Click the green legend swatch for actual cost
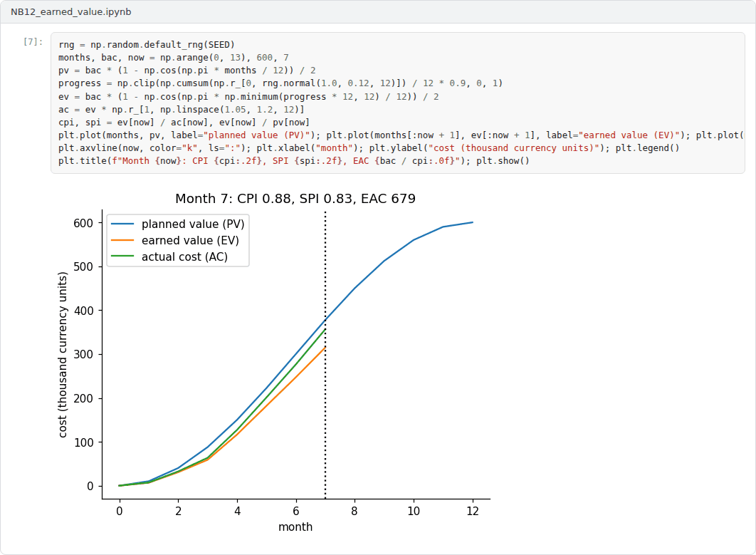The height and width of the screenshot is (555, 756). pos(122,256)
